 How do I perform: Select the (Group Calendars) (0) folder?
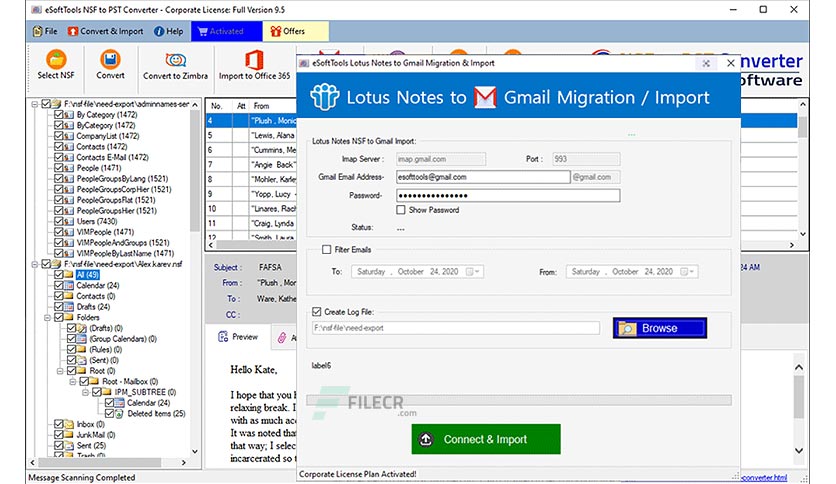(123, 338)
